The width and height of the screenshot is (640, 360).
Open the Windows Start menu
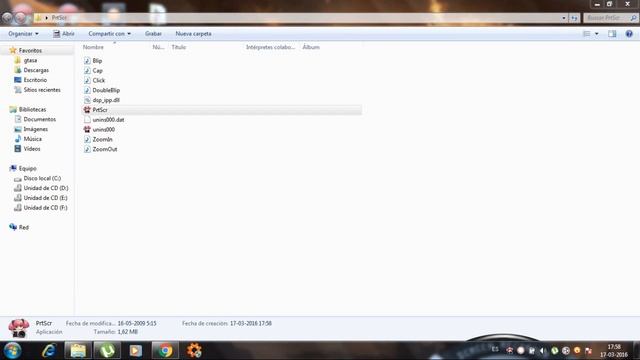pyautogui.click(x=13, y=351)
